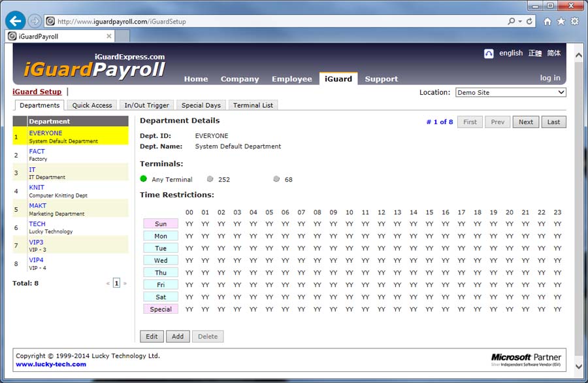
Task: Select terminal 68 radio indicator
Action: click(x=276, y=179)
